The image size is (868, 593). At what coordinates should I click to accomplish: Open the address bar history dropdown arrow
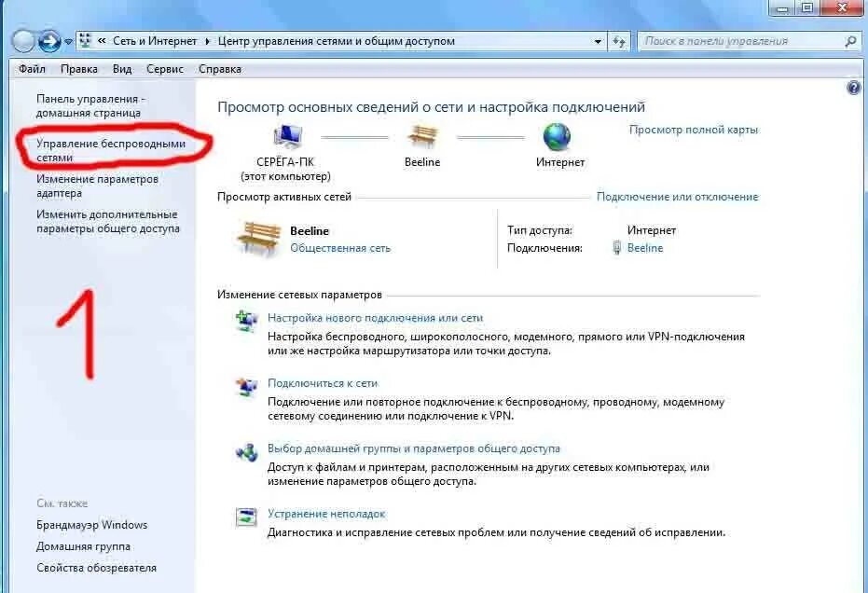[x=598, y=42]
